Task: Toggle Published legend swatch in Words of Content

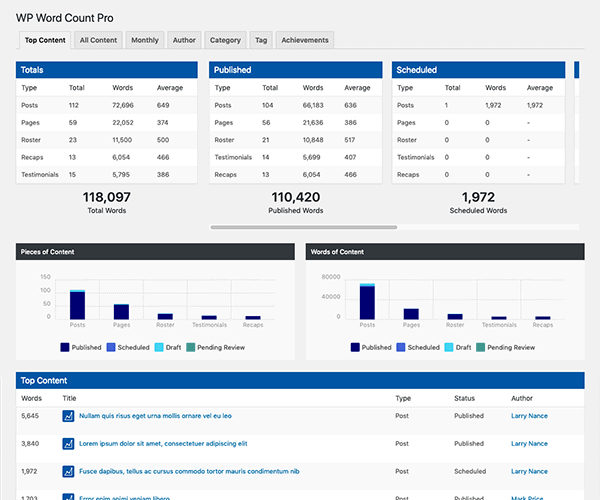Action: coord(355,347)
